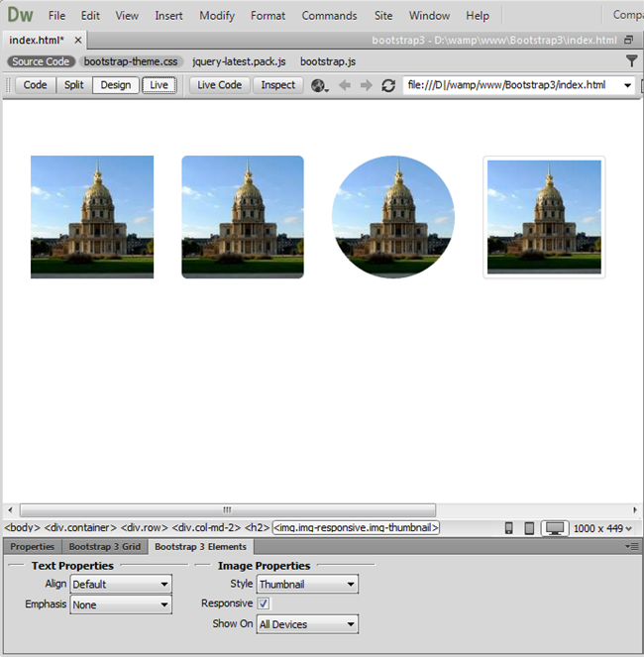
Task: Select the h2 tag in tag selector
Action: click(x=257, y=527)
